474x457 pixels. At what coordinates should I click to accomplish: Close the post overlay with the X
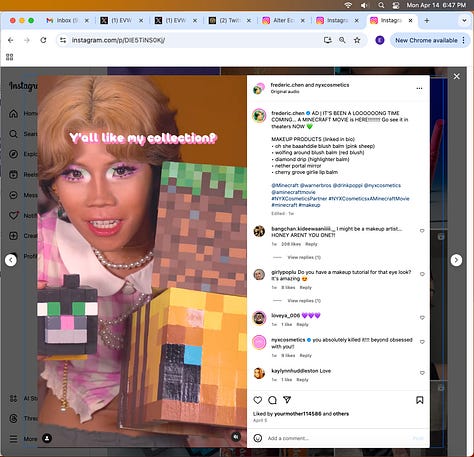[x=457, y=76]
